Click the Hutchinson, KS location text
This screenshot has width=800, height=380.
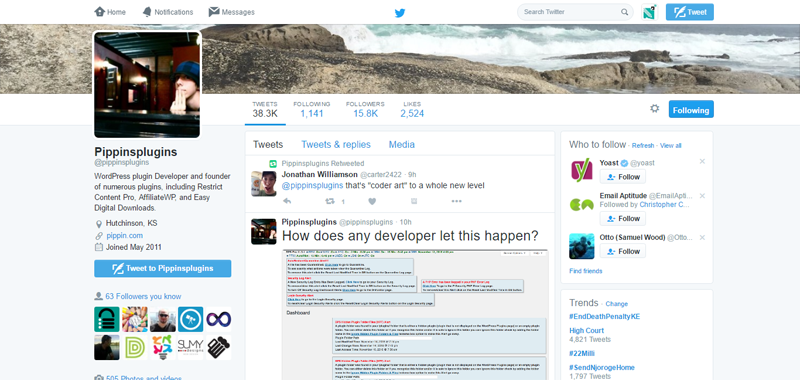(x=132, y=223)
